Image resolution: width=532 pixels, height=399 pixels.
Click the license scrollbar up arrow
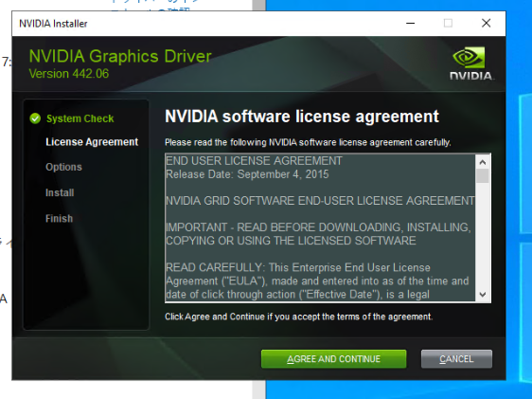[483, 162]
